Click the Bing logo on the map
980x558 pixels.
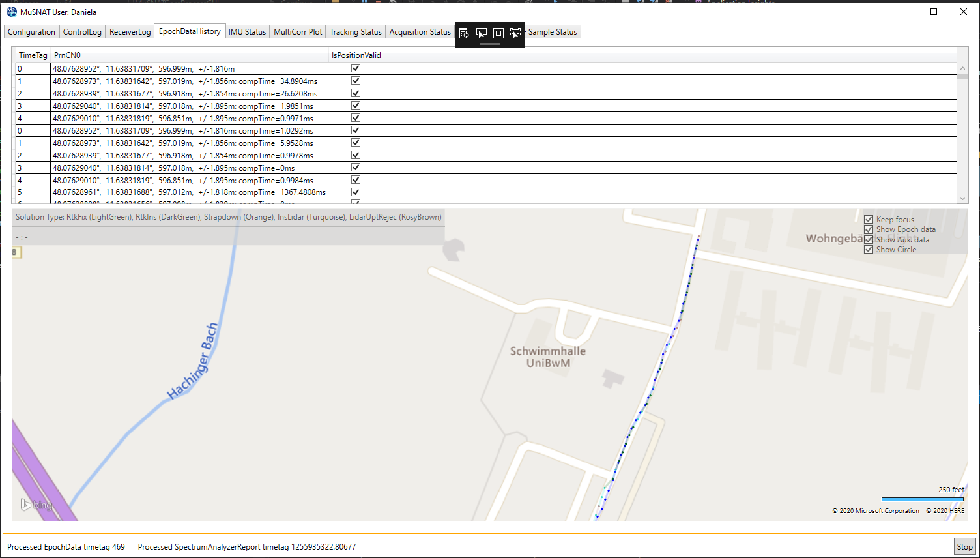click(x=36, y=505)
